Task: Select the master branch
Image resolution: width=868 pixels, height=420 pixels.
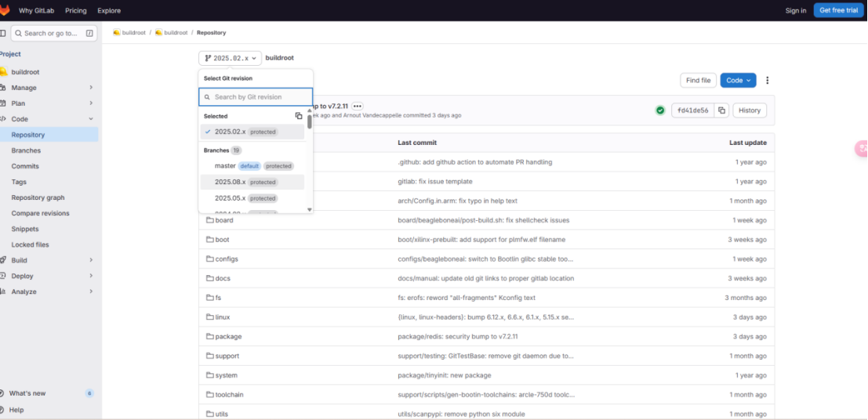Action: coord(252,166)
